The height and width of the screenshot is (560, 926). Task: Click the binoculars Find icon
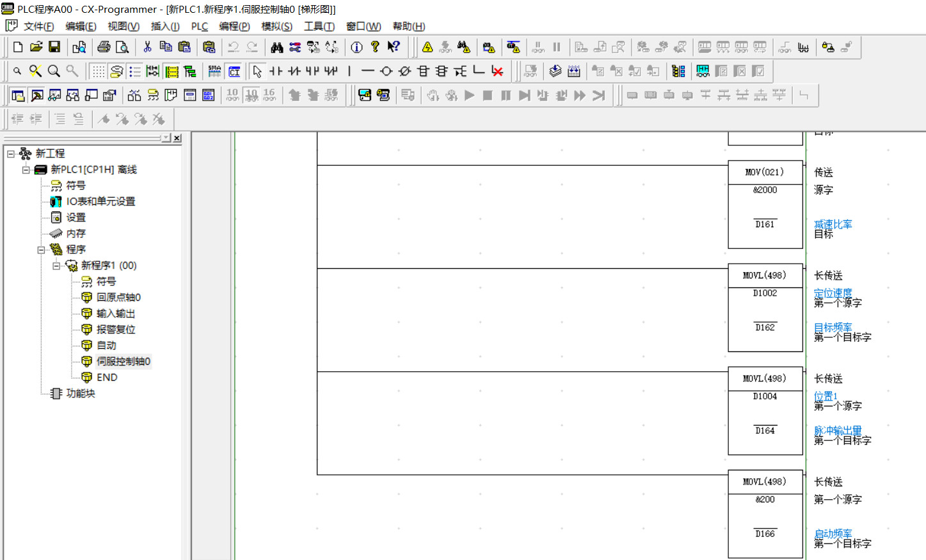[276, 47]
